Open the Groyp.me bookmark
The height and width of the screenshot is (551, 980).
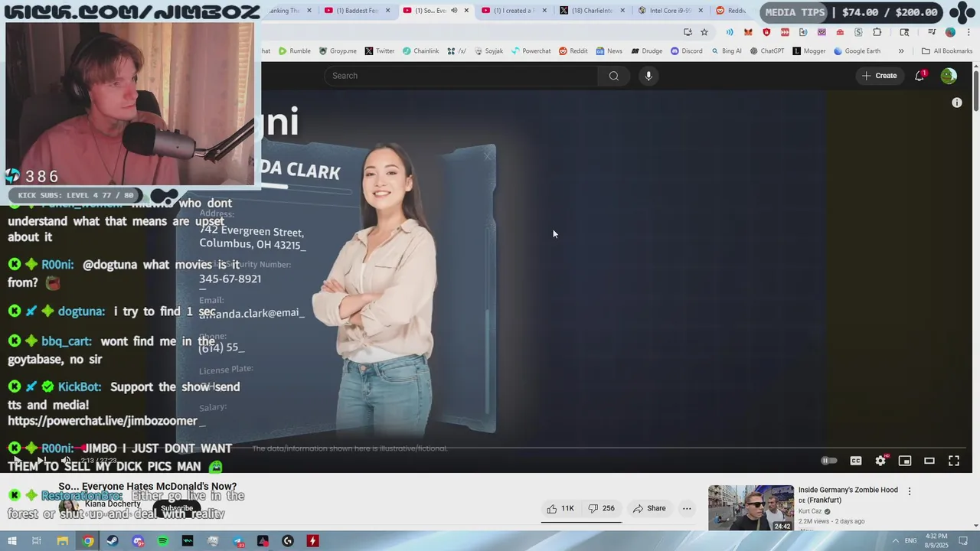click(338, 51)
